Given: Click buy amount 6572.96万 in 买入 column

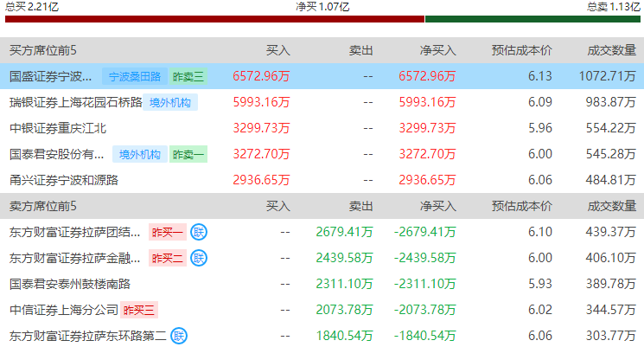Looking at the screenshot, I should tap(261, 76).
